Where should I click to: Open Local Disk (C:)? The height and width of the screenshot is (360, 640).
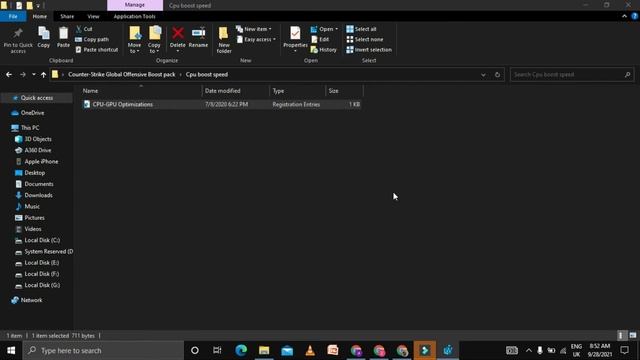(x=42, y=240)
